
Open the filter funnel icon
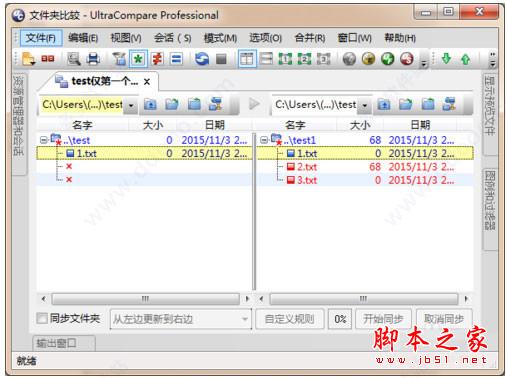click(x=119, y=59)
